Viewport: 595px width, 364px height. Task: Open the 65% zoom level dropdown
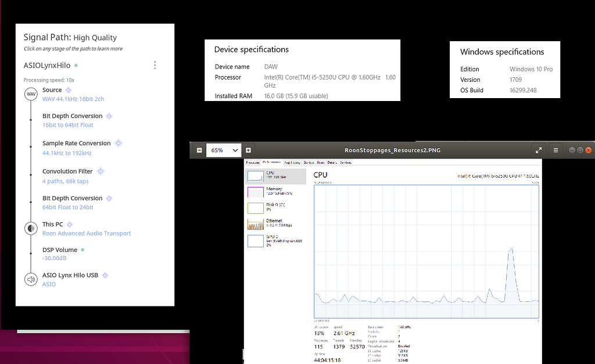(224, 150)
